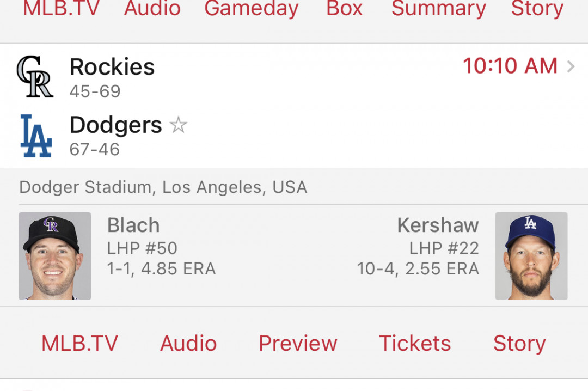588x391 pixels.
Task: Open MLB.TV for Rockies–Dodgers game
Action: tap(79, 343)
